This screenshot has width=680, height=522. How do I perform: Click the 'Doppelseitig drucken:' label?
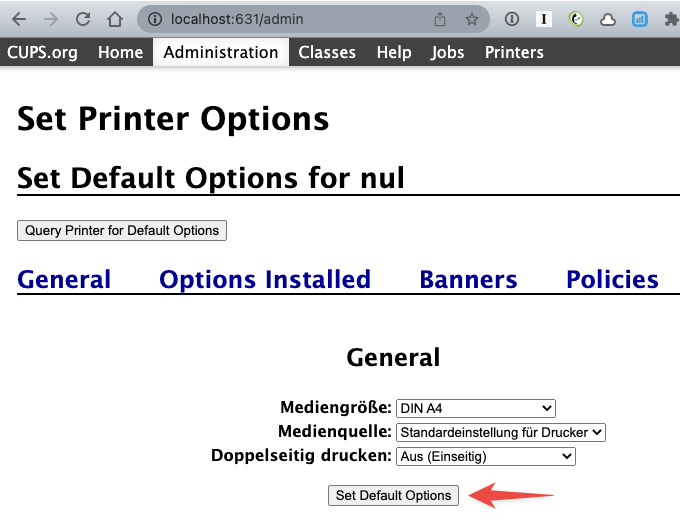pos(301,456)
